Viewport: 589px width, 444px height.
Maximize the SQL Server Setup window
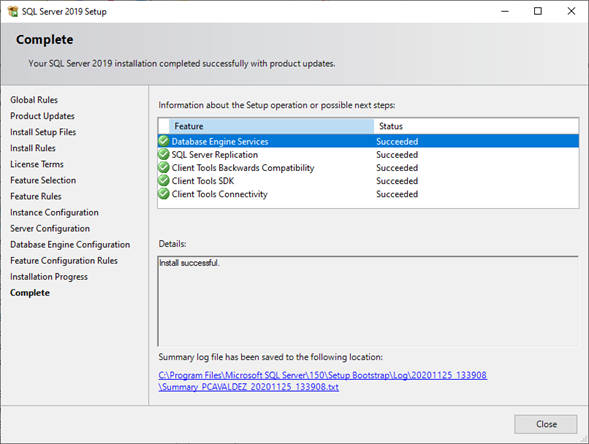tap(538, 11)
